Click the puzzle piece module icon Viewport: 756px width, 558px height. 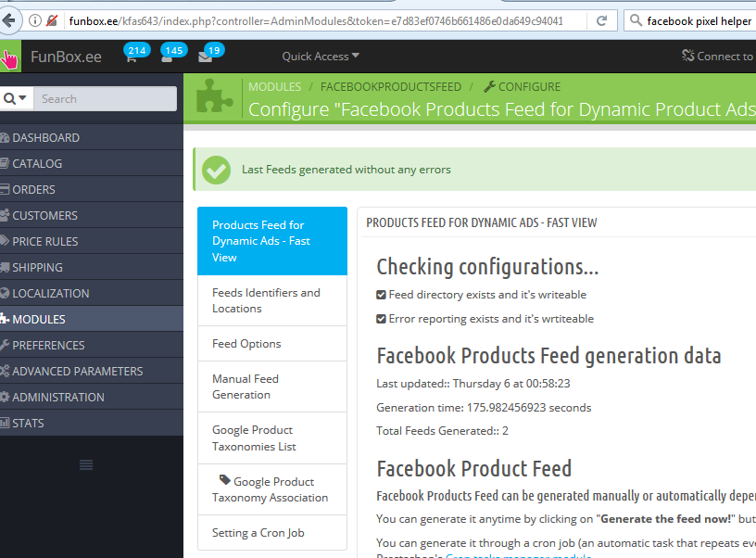coord(215,96)
